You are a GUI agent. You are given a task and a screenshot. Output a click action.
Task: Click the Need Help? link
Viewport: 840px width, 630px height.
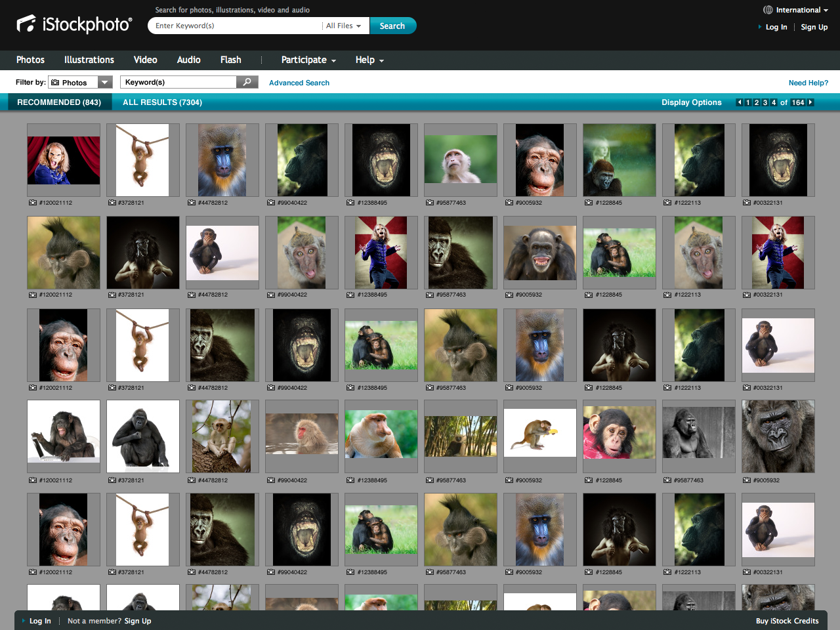pos(808,83)
